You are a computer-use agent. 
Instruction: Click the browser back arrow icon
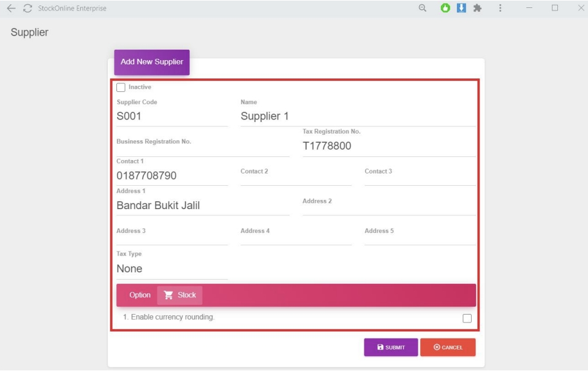(11, 9)
